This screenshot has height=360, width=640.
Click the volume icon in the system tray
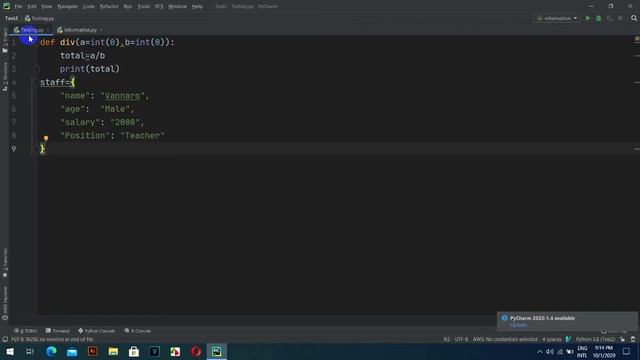[x=550, y=352]
